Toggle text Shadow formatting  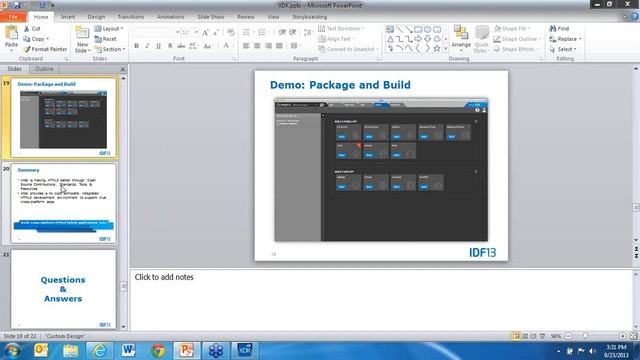click(170, 46)
